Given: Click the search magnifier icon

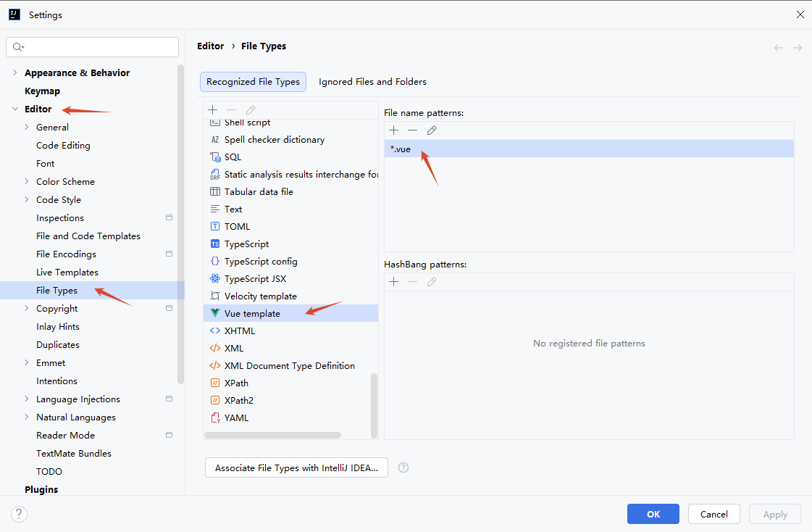Looking at the screenshot, I should pyautogui.click(x=18, y=47).
